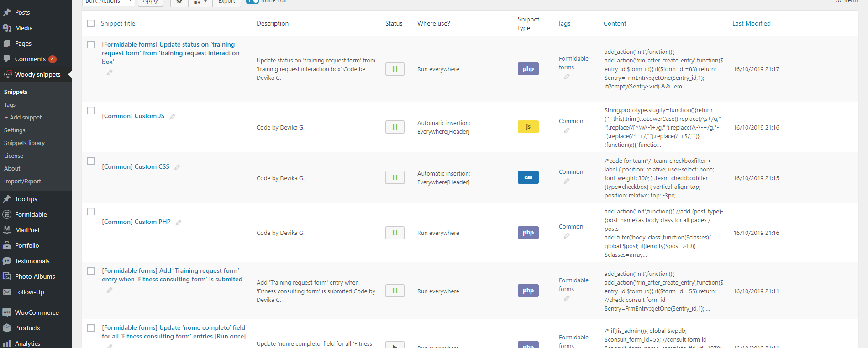868x348 pixels.
Task: Click the Export button in the toolbar
Action: 226,2
